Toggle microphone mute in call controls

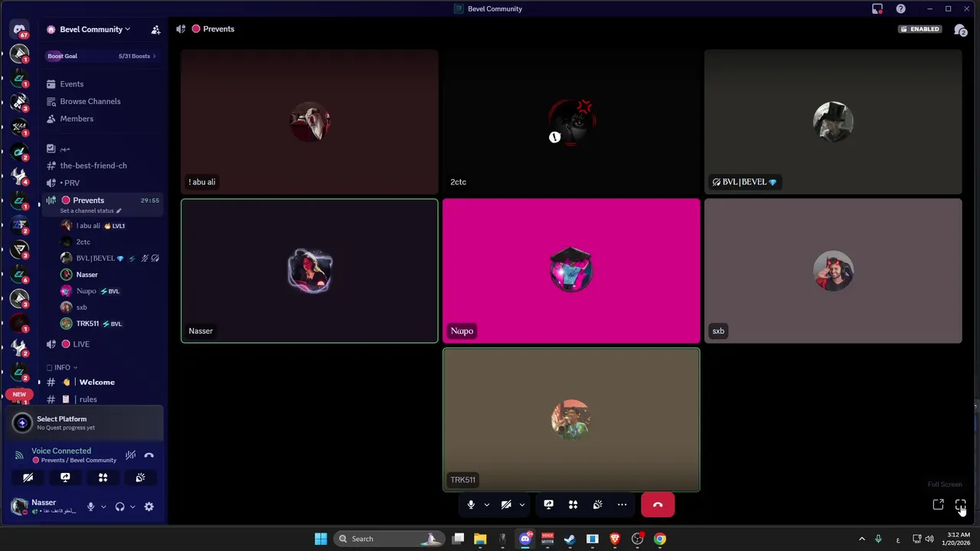pos(471,505)
